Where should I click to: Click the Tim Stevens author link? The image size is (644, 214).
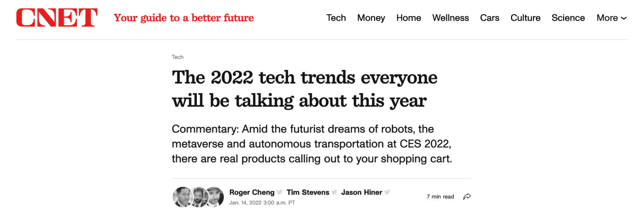pyautogui.click(x=308, y=192)
